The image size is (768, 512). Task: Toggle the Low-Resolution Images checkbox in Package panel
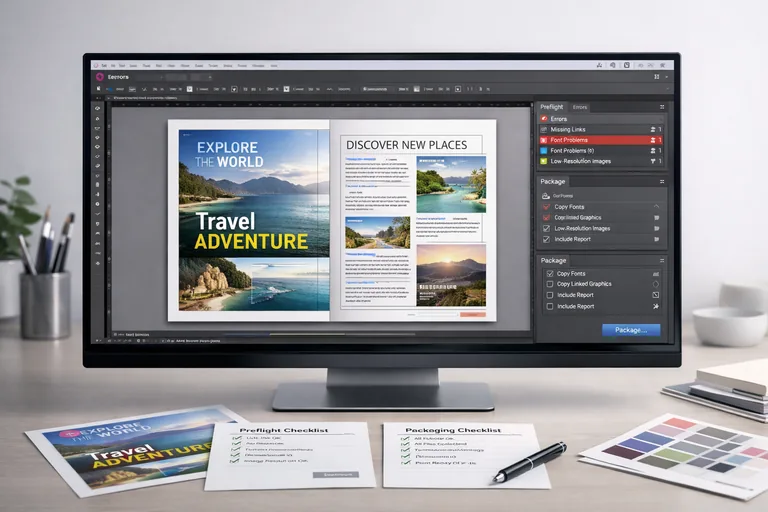[x=545, y=229]
